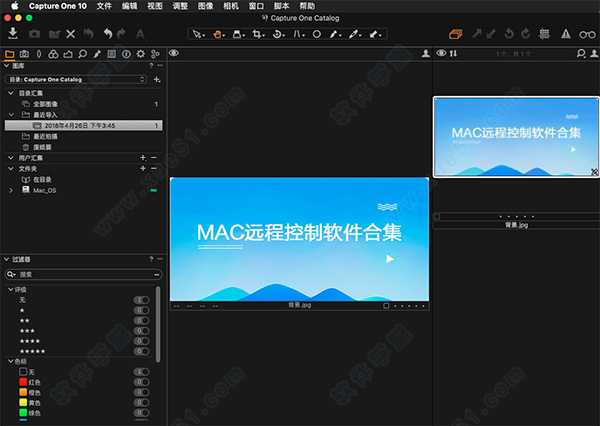The image size is (600, 426).
Task: Toggle the 绿色 color tag filter
Action: coord(142,413)
